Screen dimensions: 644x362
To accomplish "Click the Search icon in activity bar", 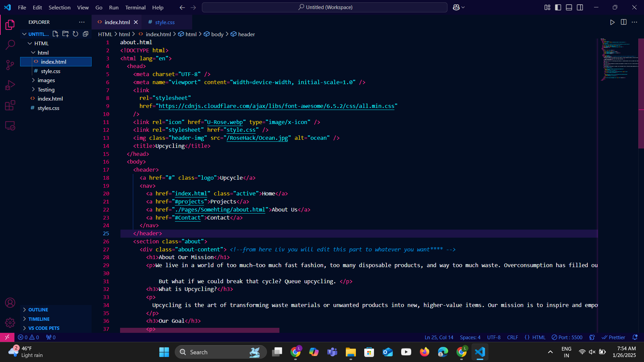I will pyautogui.click(x=10, y=45).
